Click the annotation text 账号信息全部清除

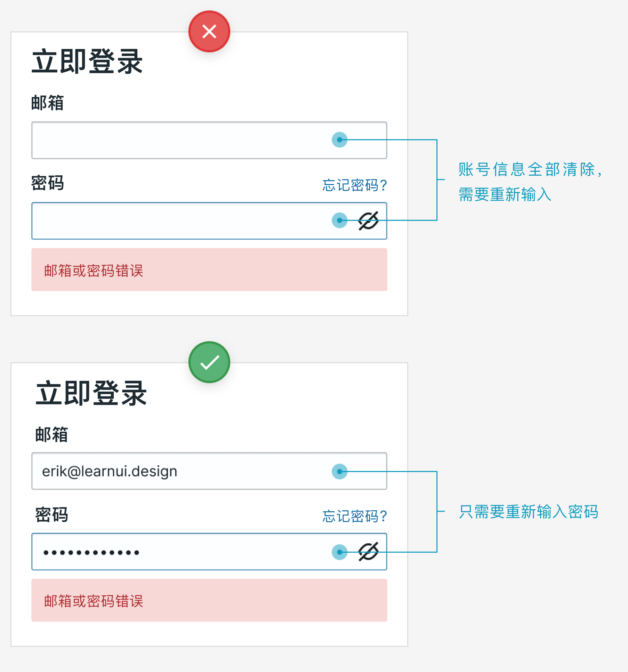[x=526, y=169]
